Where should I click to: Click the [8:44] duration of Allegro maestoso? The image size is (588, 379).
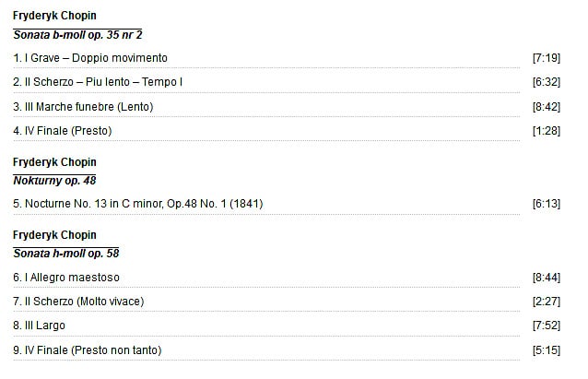click(x=547, y=278)
